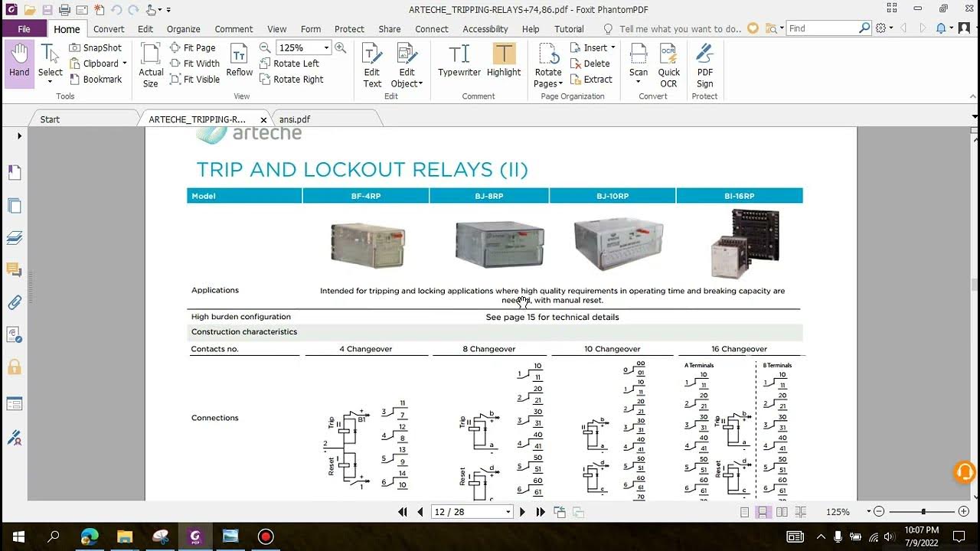Open the Edit Text tool
980x551 pixels.
(372, 65)
